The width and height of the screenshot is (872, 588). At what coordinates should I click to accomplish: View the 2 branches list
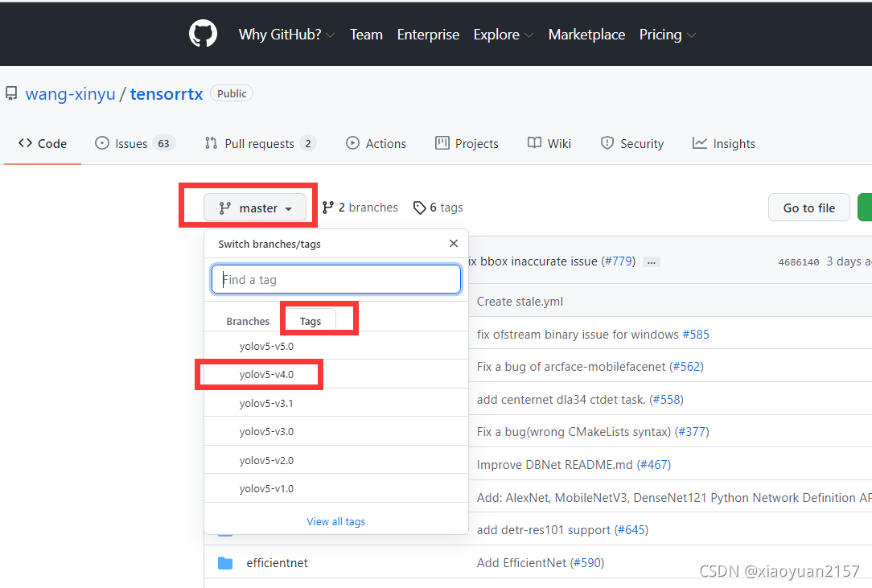pos(360,208)
